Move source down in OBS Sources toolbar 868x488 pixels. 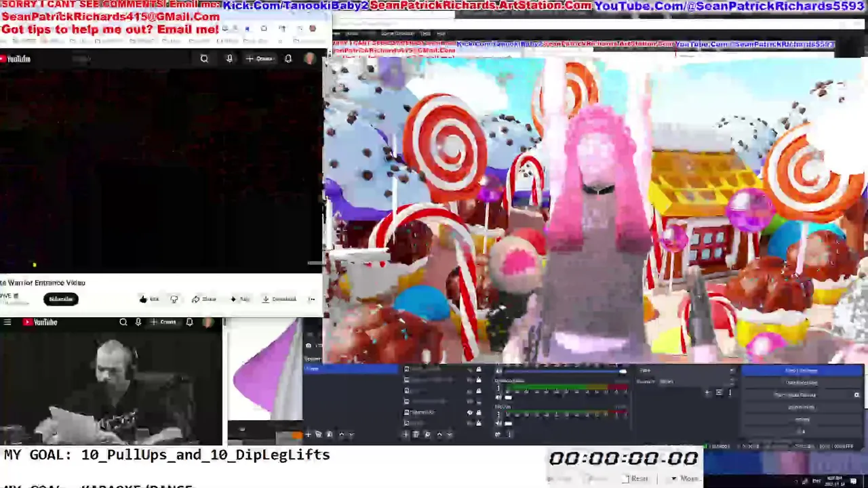pyautogui.click(x=450, y=434)
